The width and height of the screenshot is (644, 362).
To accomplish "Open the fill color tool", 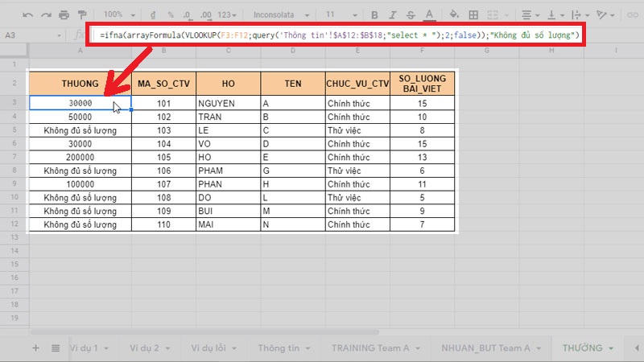I will (453, 14).
